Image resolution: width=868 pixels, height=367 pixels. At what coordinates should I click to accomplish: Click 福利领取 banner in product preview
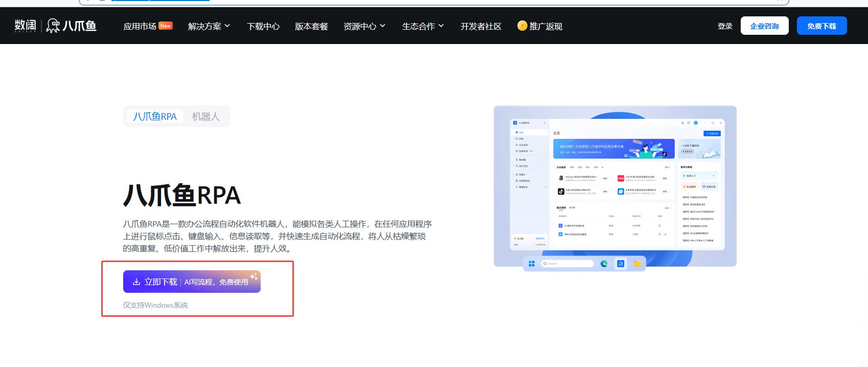click(x=614, y=148)
